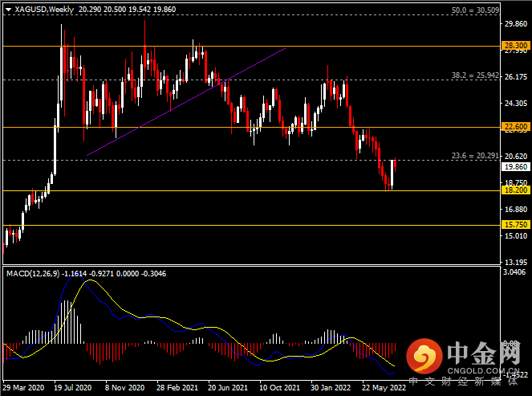This screenshot has width=532, height=396.
Task: Click the purple ascending trendline
Action: tap(186, 102)
